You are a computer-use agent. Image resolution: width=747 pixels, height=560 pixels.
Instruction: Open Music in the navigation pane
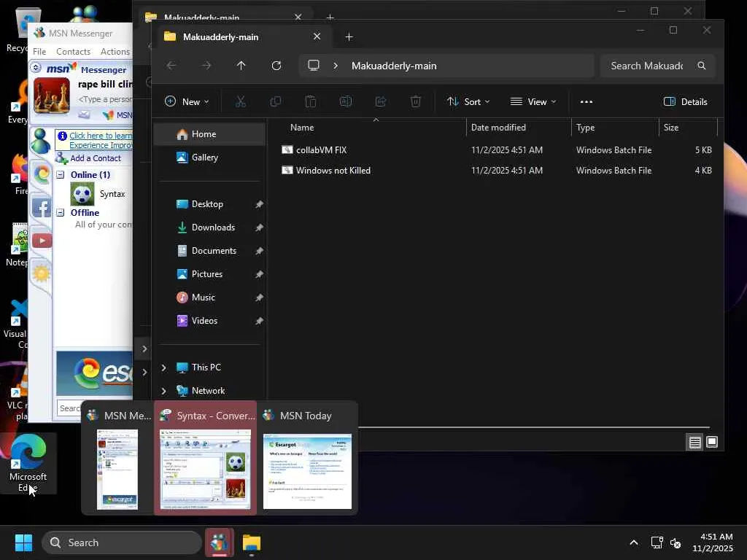[x=209, y=297]
